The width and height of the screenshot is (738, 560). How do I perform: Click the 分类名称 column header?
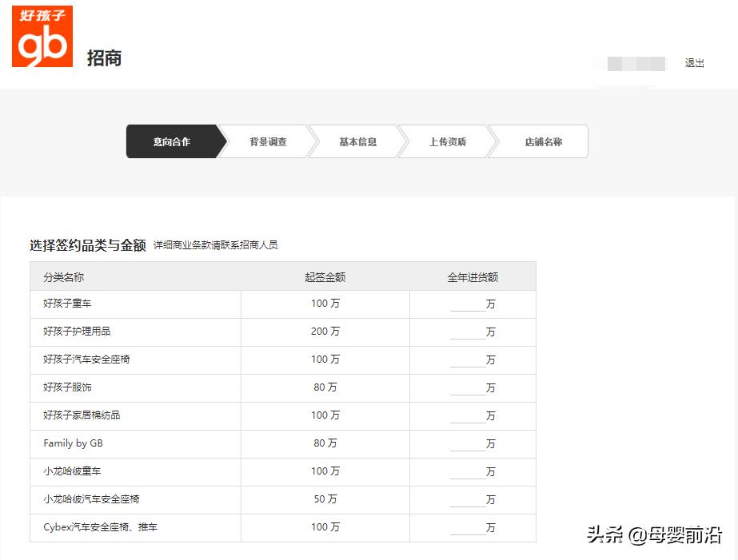(63, 277)
